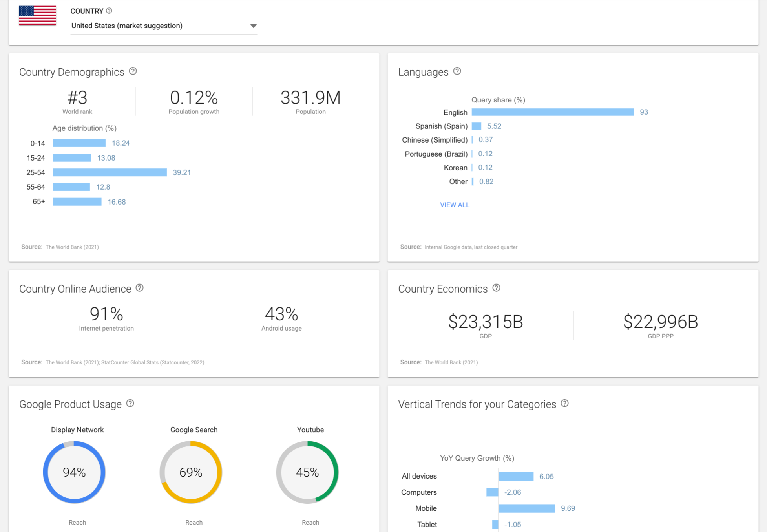Click the Mobile query growth bar
Screen dimensions: 767x532
coord(526,508)
